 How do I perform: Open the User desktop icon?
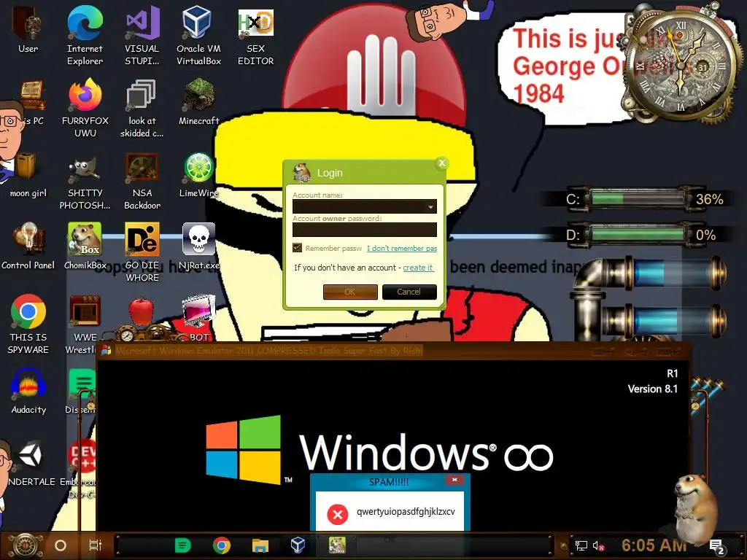pyautogui.click(x=28, y=28)
